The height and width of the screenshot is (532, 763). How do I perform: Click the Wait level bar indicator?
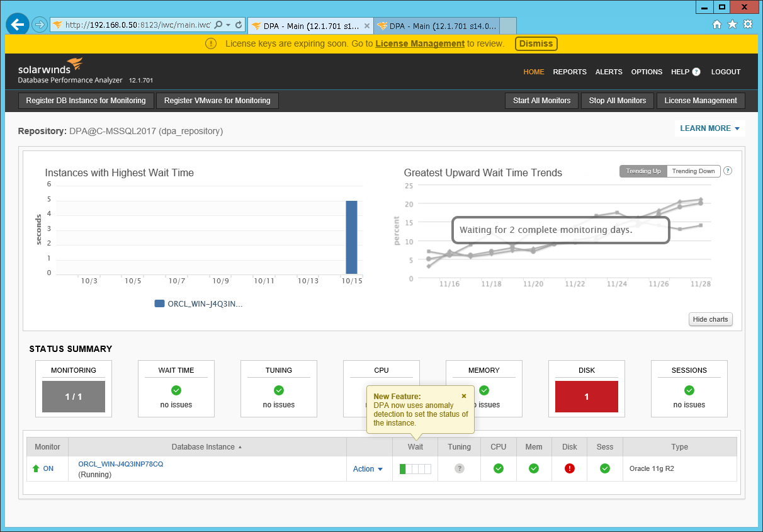coord(414,468)
